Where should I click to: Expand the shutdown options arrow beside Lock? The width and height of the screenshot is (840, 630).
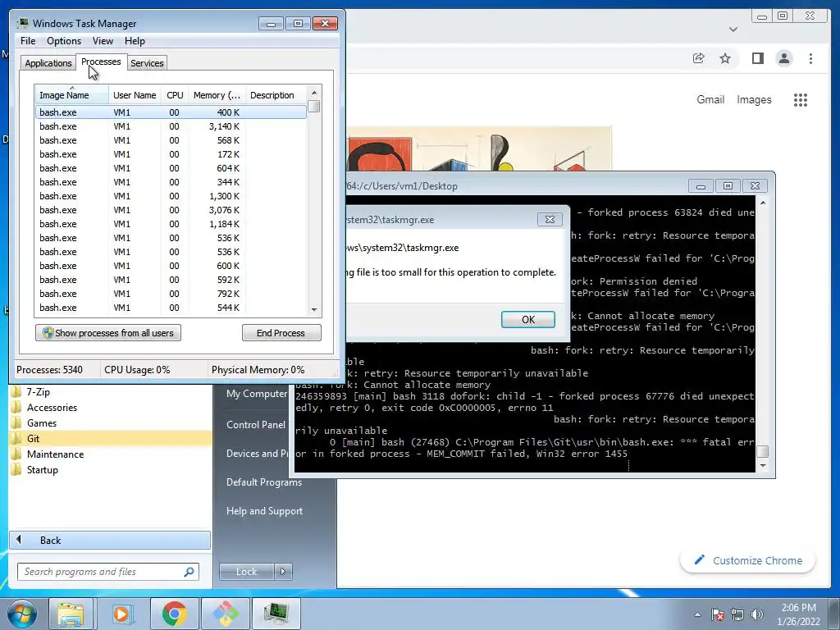pos(283,572)
